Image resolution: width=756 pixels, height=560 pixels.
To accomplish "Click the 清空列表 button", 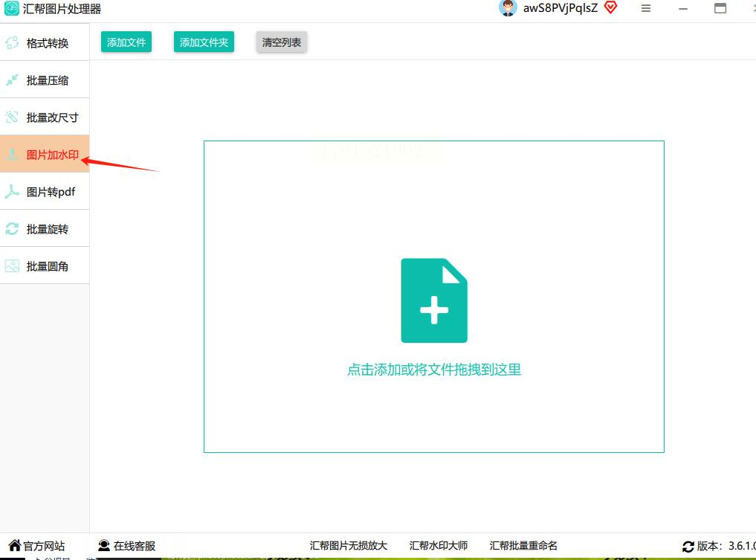I will click(x=282, y=42).
